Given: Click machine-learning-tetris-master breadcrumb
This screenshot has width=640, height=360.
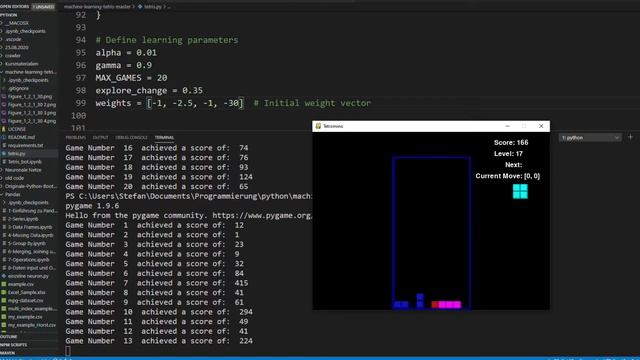Looking at the screenshot, I should pos(97,7).
